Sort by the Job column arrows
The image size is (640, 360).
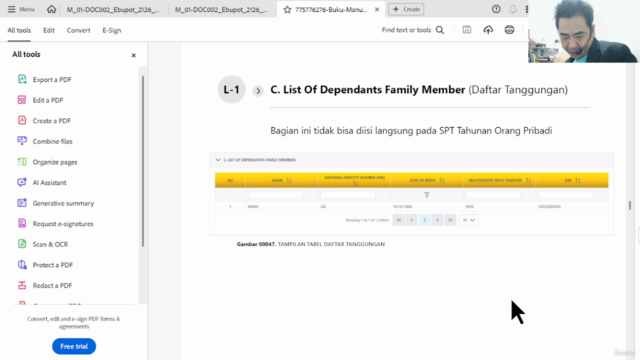tap(578, 180)
